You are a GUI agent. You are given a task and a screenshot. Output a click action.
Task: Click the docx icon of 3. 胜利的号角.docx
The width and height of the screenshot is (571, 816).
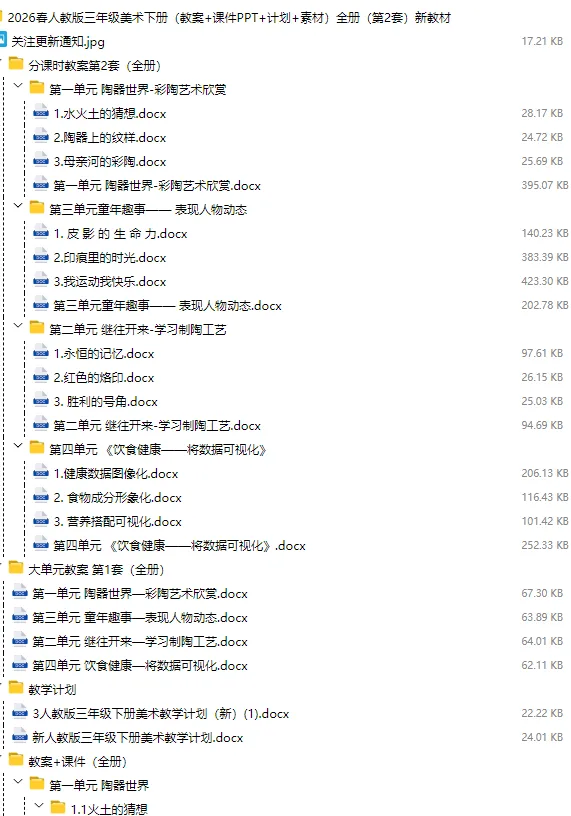point(41,401)
